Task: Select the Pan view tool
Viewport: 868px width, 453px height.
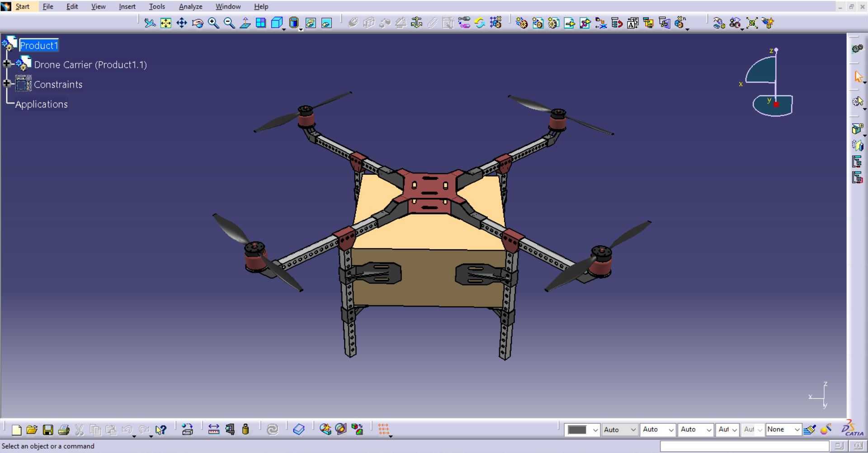Action: [182, 23]
